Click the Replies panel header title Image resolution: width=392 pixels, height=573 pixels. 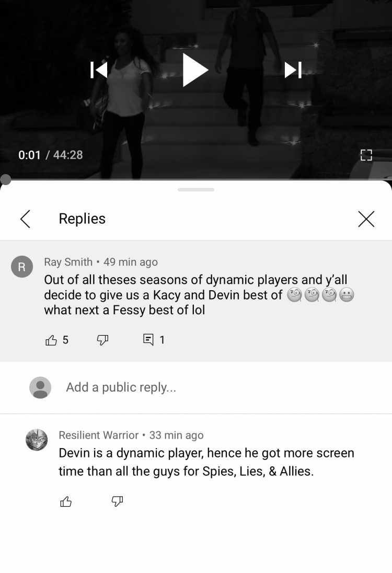click(x=82, y=219)
